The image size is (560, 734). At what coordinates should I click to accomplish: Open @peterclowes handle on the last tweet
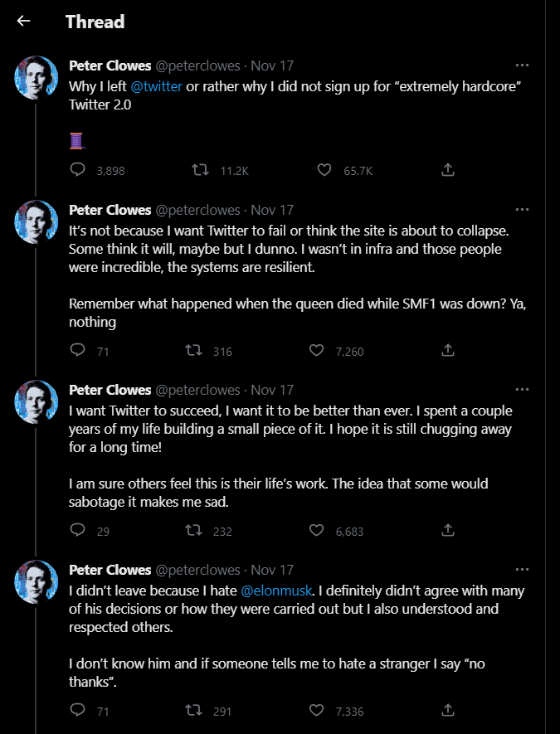(197, 570)
